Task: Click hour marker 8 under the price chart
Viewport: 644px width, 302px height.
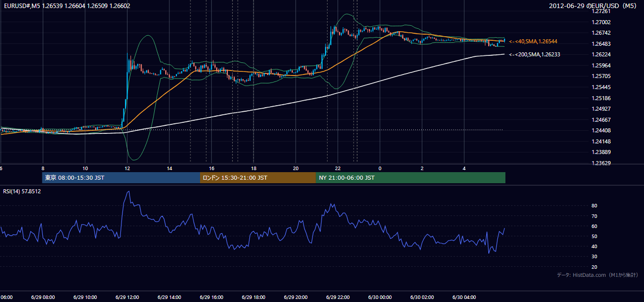Action: (x=43, y=168)
